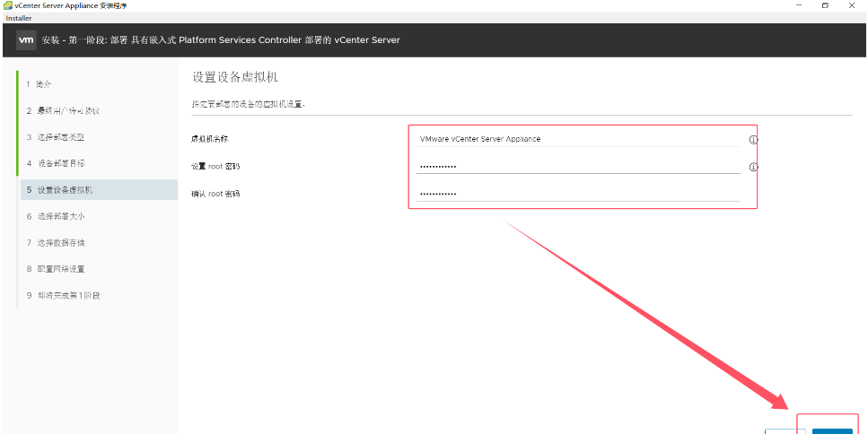
Task: Focus the 设置 root 密码 password field
Action: coord(578,166)
